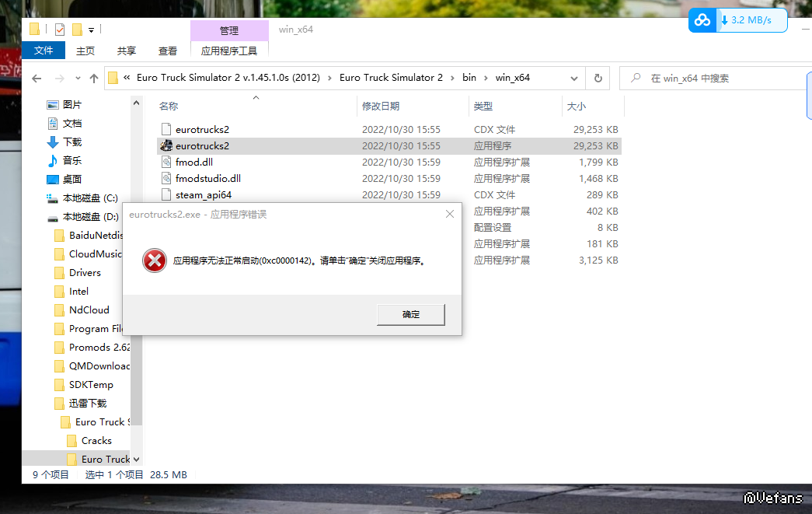This screenshot has height=514, width=812.
Task: Switch to the 查看 ribbon tab
Action: point(167,51)
